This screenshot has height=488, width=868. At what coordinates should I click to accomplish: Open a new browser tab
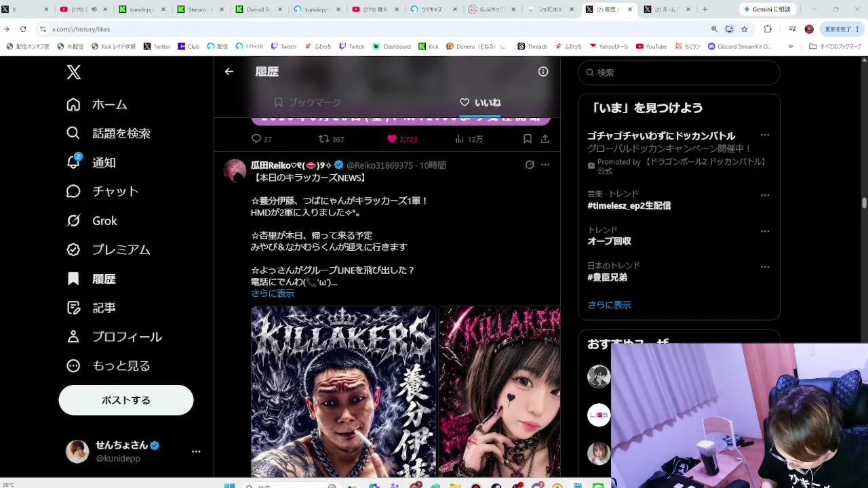pyautogui.click(x=705, y=9)
